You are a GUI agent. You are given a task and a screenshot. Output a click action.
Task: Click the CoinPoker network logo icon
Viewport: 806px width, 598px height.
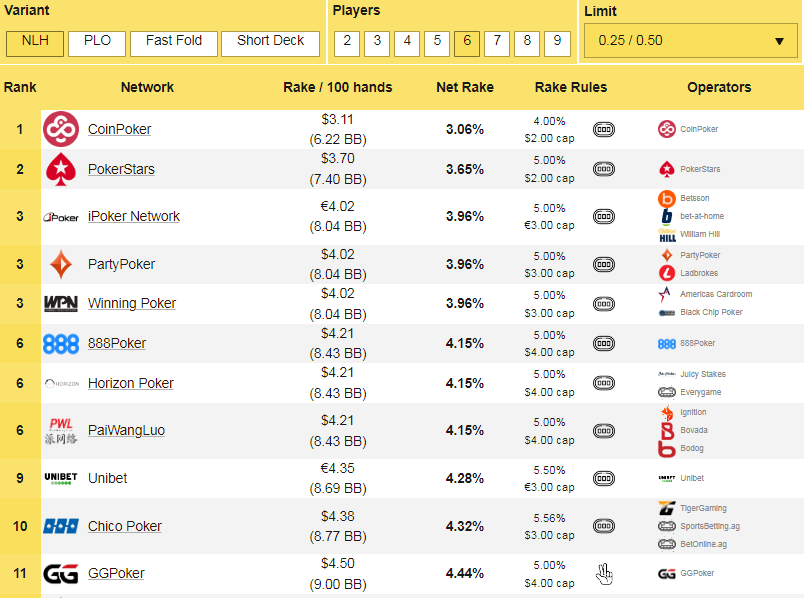(x=61, y=129)
